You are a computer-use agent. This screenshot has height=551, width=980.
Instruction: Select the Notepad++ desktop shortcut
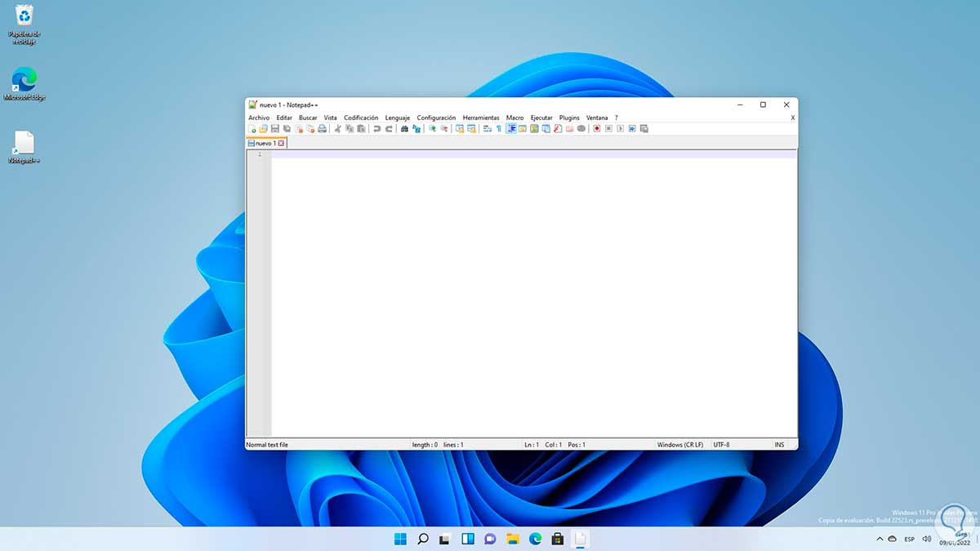(x=24, y=148)
